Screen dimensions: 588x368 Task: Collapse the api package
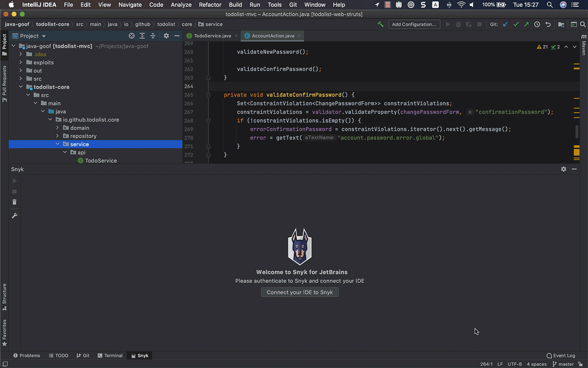(x=65, y=153)
